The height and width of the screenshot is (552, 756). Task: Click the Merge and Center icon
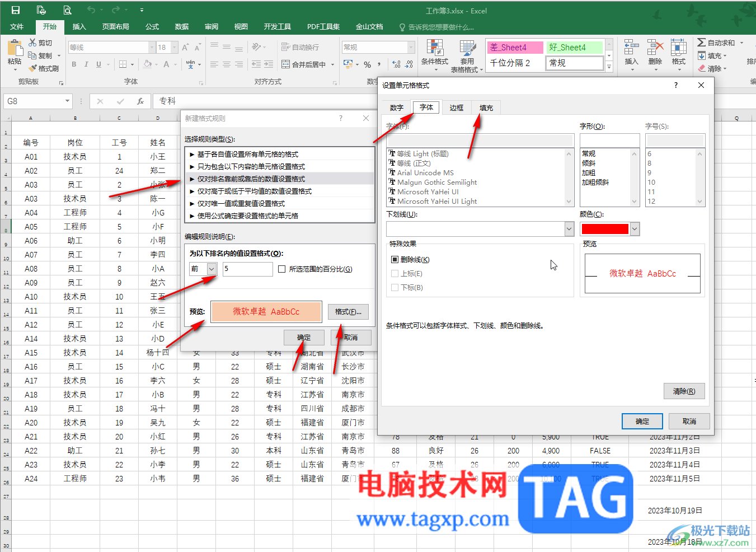point(286,64)
